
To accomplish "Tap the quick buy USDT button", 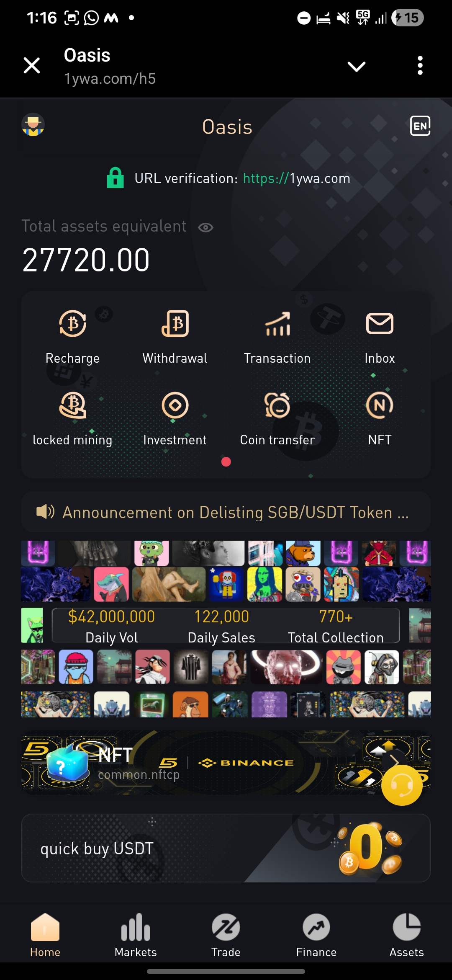I will tap(226, 848).
